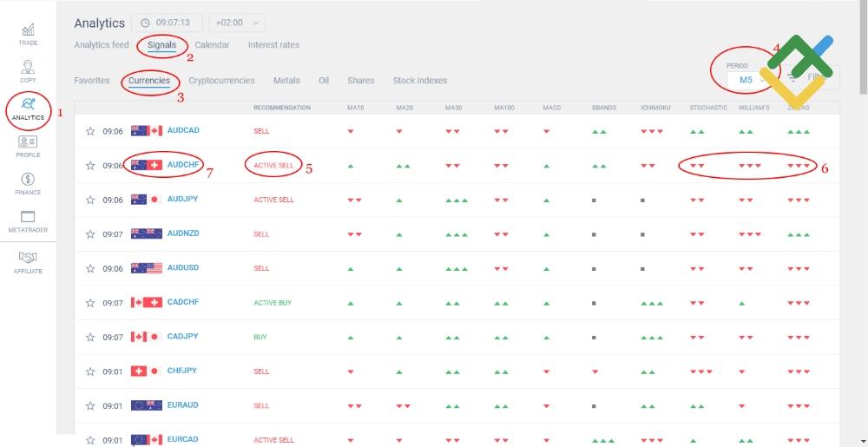
Task: Open the Finance sidebar section
Action: pos(28,184)
